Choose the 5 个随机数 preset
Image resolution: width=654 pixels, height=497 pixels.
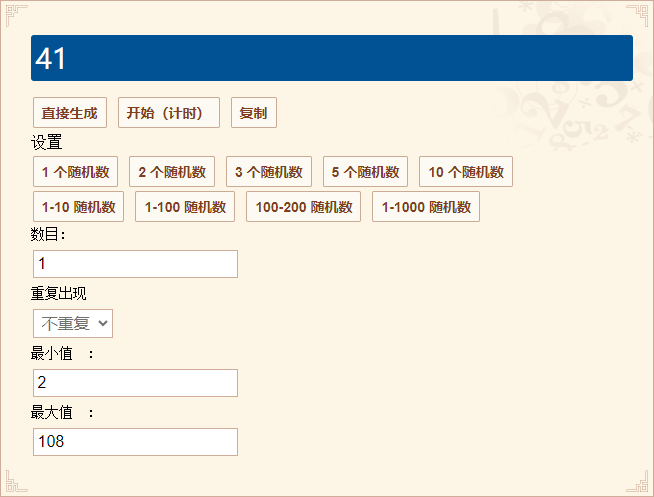click(365, 172)
